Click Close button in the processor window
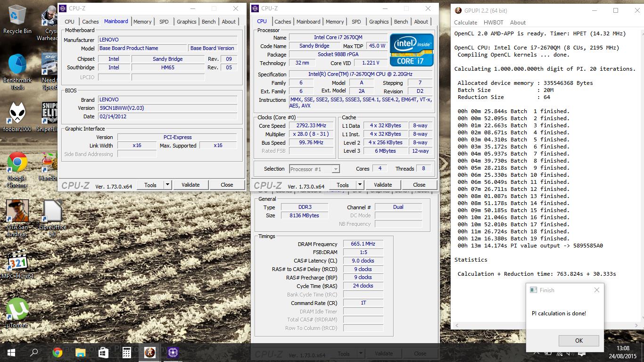644x362 pixels. pyautogui.click(x=419, y=185)
